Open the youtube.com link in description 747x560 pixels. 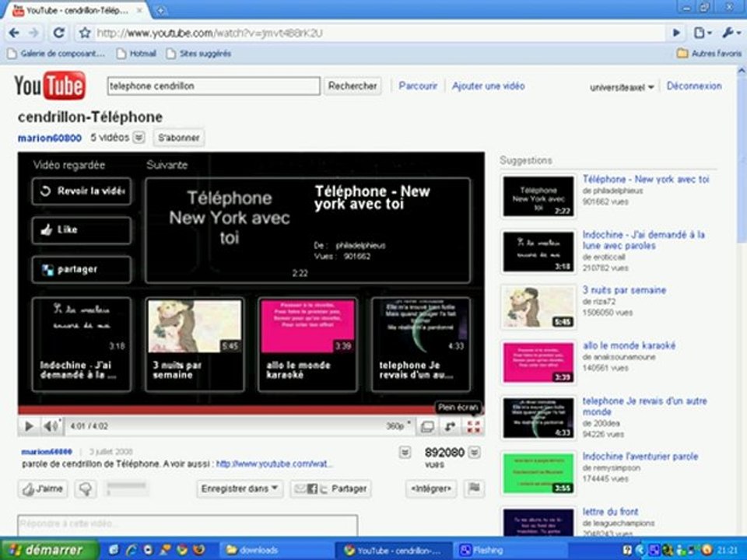point(275,464)
